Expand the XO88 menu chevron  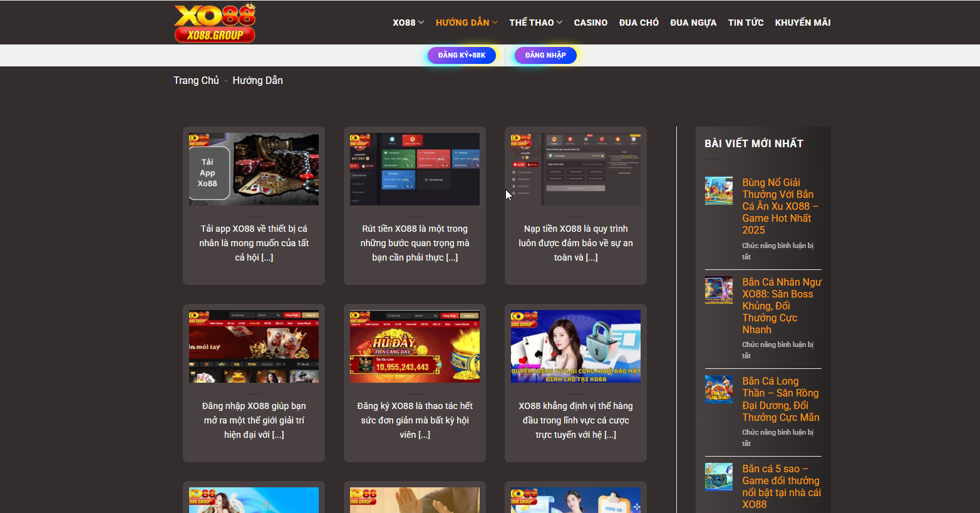(x=421, y=23)
